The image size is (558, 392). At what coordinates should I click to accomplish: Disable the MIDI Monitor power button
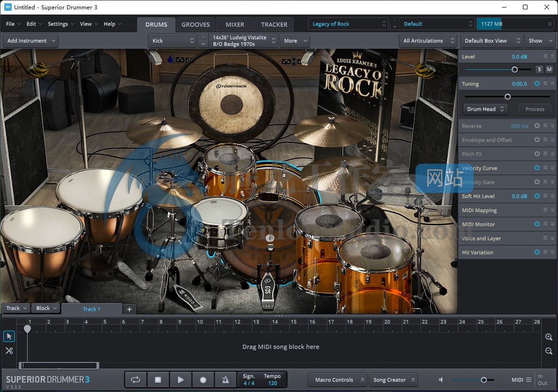pos(537,224)
